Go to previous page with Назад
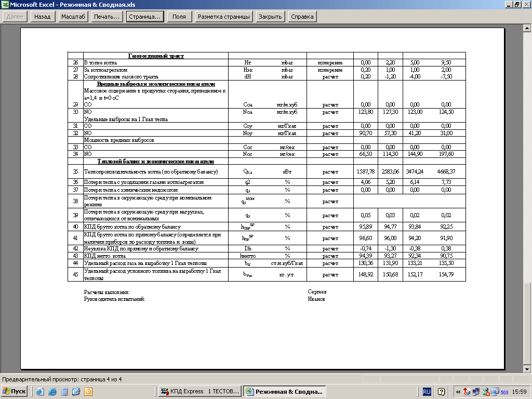The image size is (532, 399). tap(42, 17)
